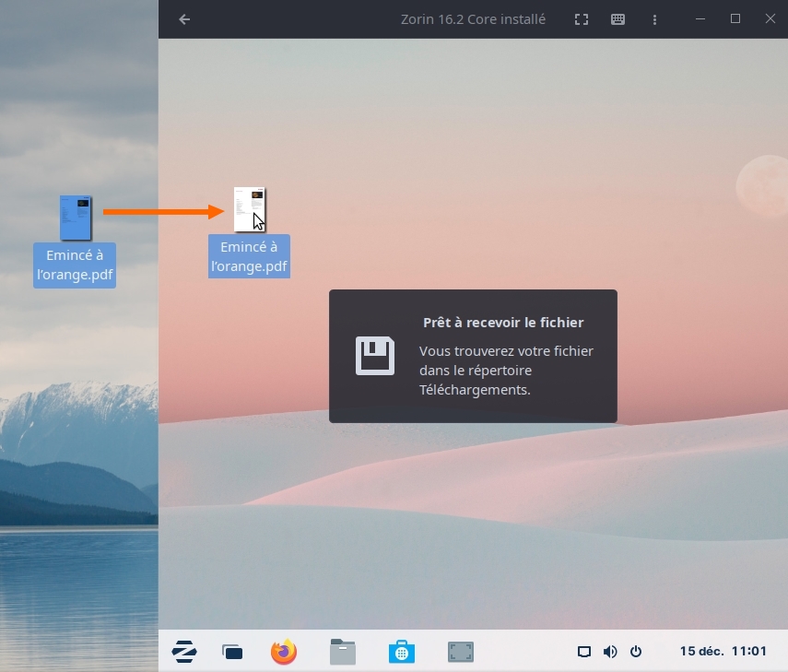Open the Files manager in taskbar
The height and width of the screenshot is (672, 788).
point(343,652)
